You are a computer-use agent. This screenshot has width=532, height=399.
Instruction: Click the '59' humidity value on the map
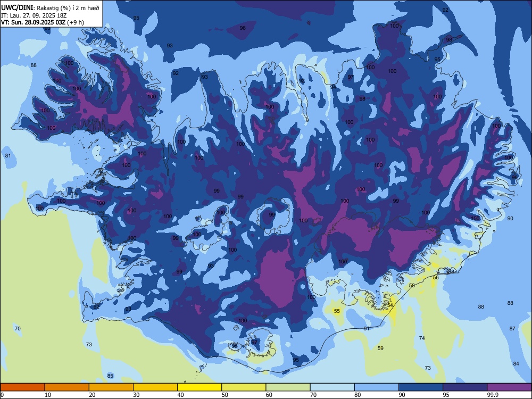[380, 348]
